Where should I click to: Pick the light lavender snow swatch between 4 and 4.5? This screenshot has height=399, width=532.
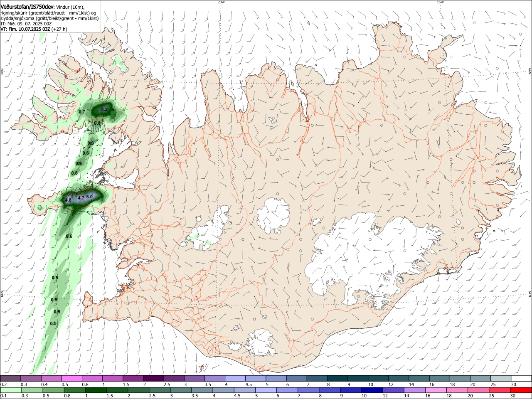tap(234, 378)
